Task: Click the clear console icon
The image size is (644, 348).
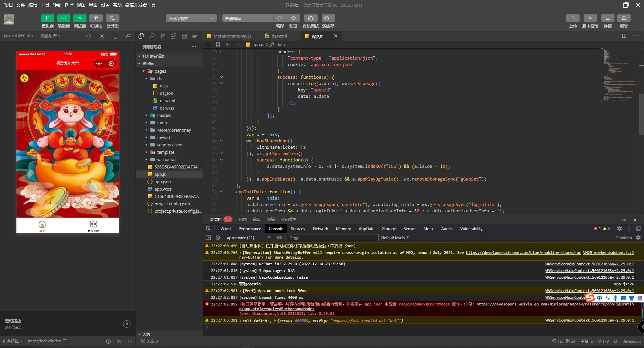Action: point(218,238)
